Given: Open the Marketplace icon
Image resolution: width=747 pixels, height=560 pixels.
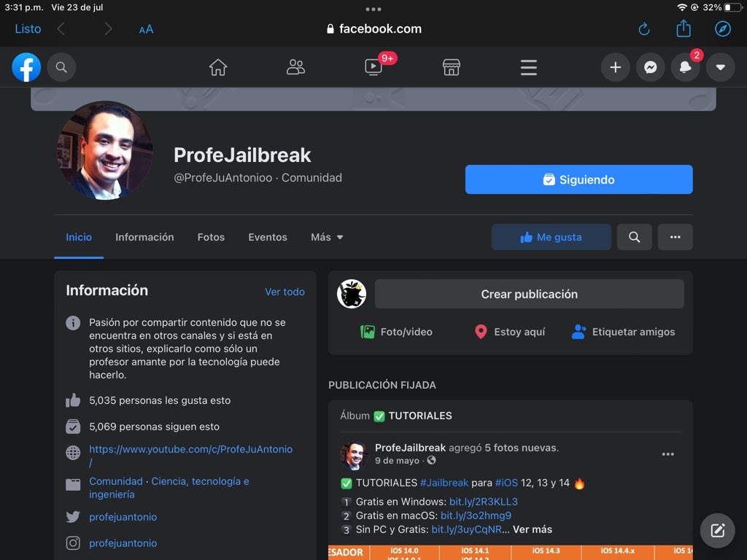Looking at the screenshot, I should click(451, 67).
